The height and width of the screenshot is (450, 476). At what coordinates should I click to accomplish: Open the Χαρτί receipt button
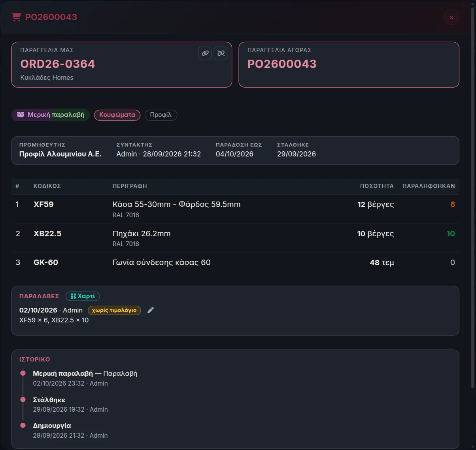tap(83, 296)
